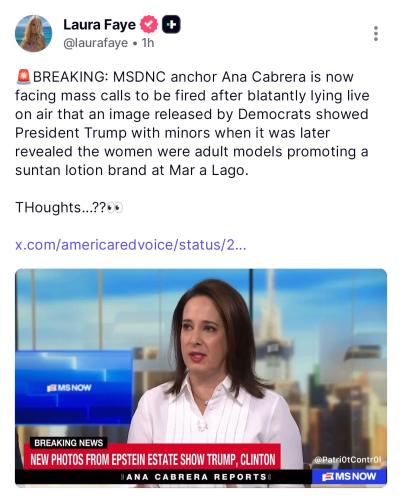Open Laura Faye's profile avatar

(33, 33)
